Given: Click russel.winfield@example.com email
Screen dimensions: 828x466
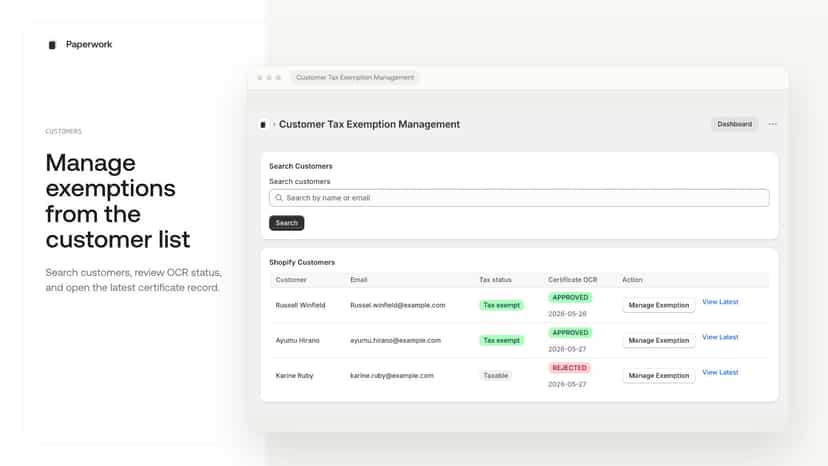Looking at the screenshot, I should point(398,305).
